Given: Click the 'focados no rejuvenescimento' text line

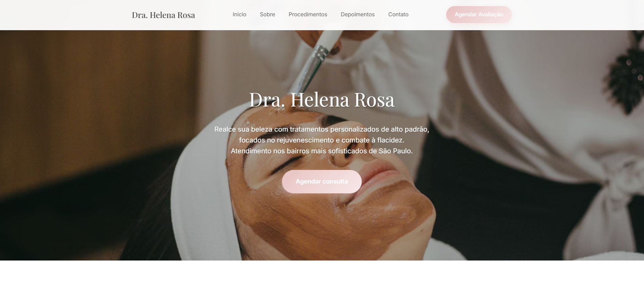Looking at the screenshot, I should pyautogui.click(x=322, y=140).
